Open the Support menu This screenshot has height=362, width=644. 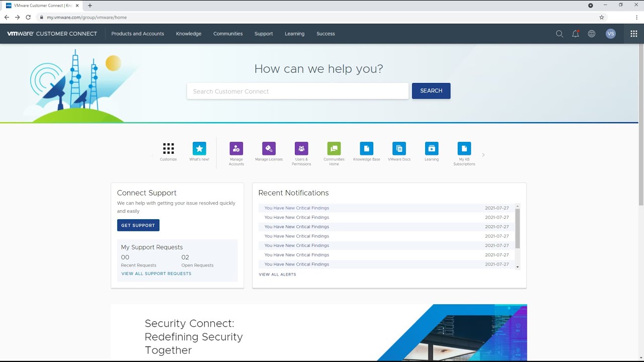[264, 34]
